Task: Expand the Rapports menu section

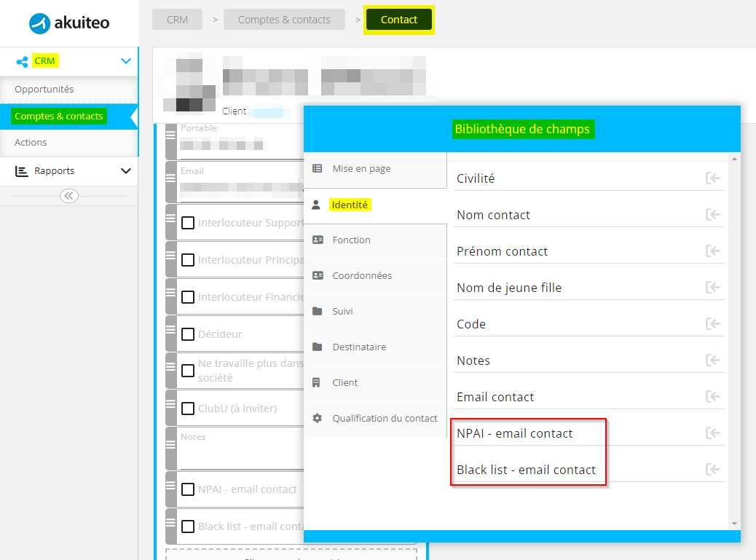Action: (125, 171)
